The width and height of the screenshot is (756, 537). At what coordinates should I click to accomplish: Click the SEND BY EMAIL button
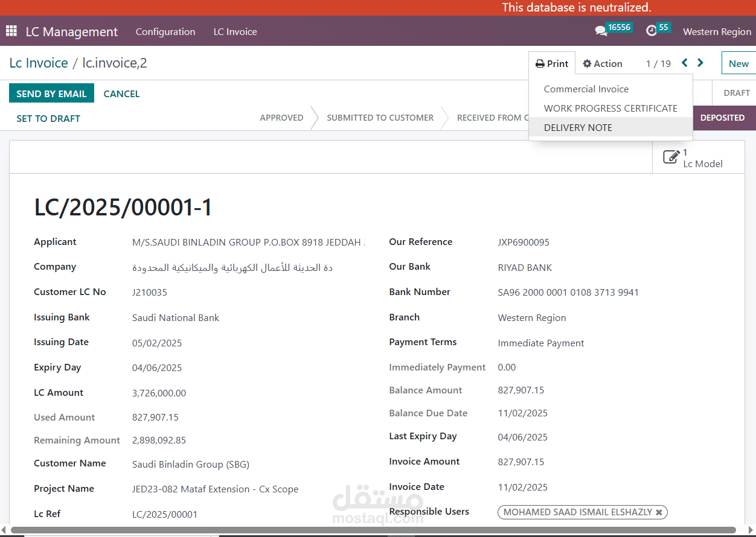(51, 94)
